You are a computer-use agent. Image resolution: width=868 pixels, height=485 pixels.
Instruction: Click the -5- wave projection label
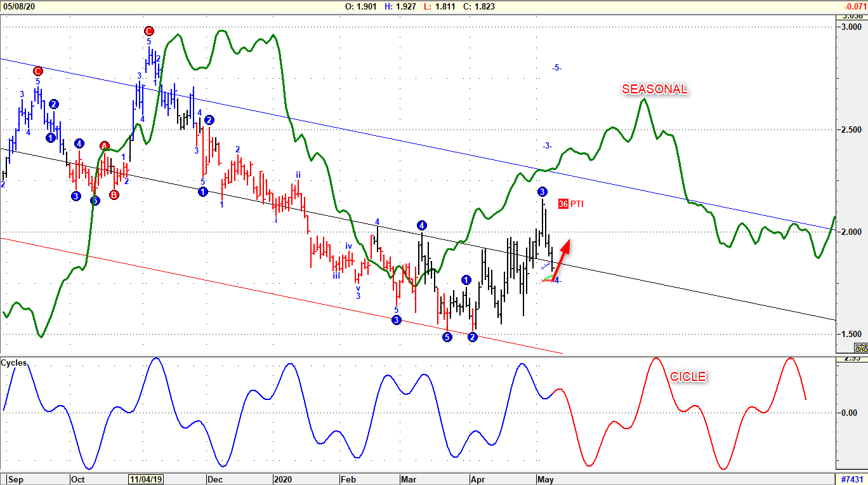tap(556, 67)
